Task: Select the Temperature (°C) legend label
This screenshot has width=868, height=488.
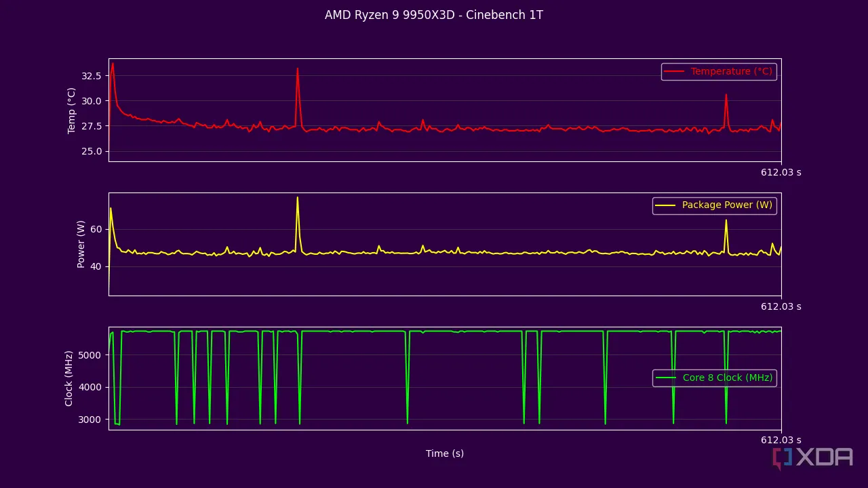Action: click(731, 71)
